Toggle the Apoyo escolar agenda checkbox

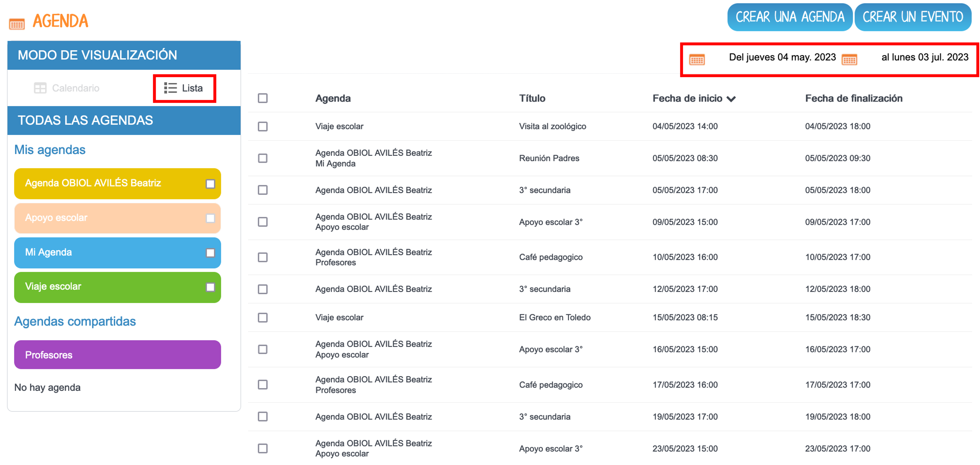point(210,218)
